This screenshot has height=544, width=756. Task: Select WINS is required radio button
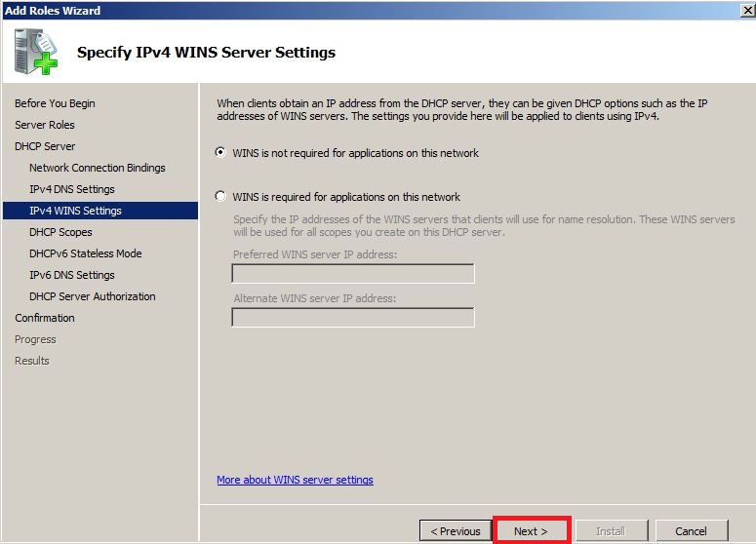(x=220, y=196)
